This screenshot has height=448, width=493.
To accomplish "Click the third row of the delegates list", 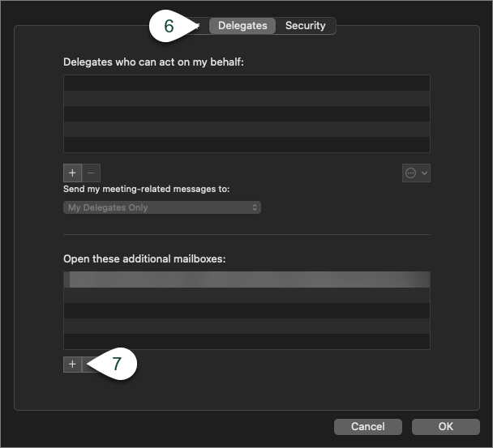I will click(246, 114).
